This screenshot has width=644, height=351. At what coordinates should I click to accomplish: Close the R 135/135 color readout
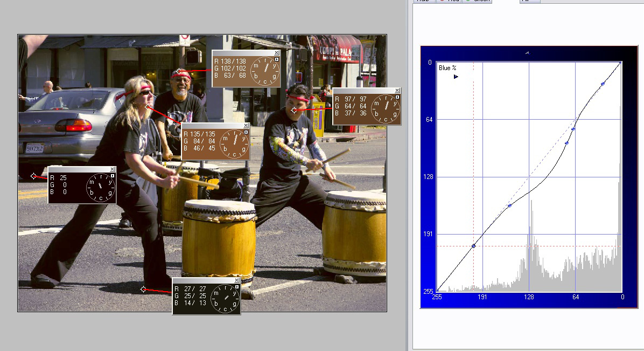coord(246,126)
